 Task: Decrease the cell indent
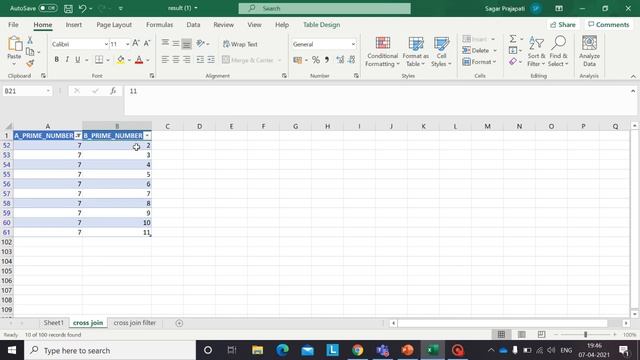point(200,60)
